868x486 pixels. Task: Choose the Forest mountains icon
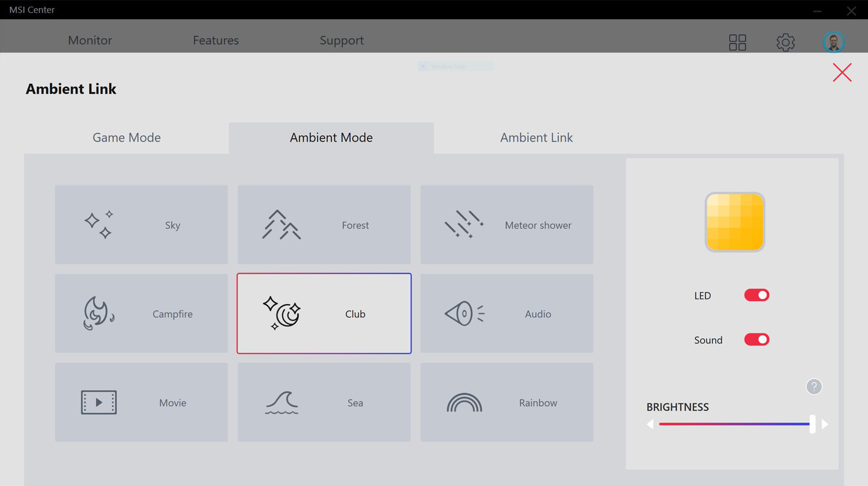tap(282, 225)
